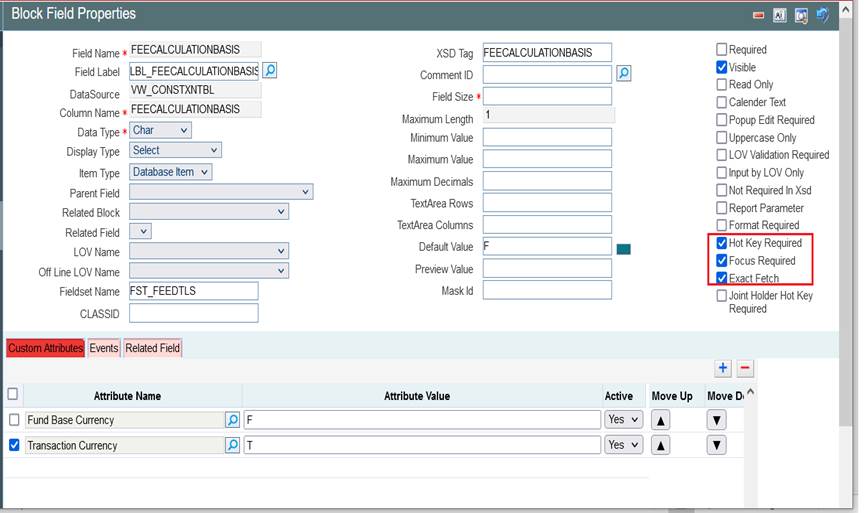Viewport: 864px width, 513px height.
Task: Click the teal icon beside Default Value
Action: point(623,249)
